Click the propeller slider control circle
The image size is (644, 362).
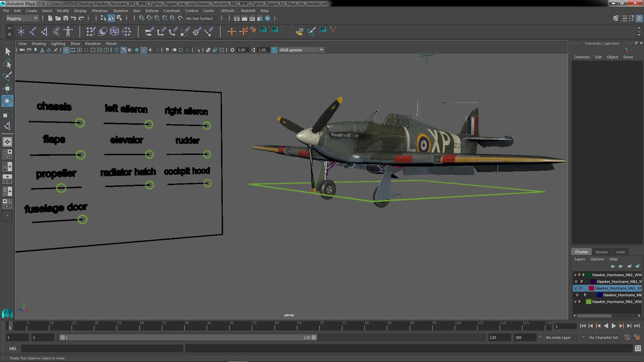[x=61, y=188]
